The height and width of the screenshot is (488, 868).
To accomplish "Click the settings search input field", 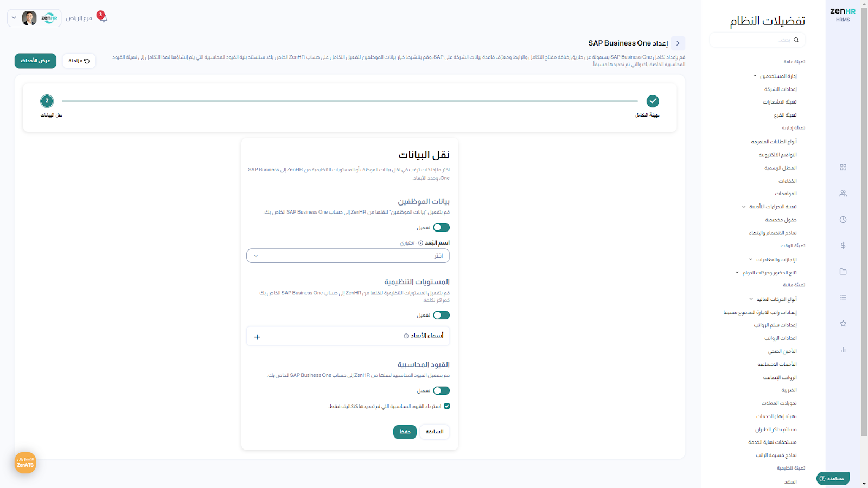I will tap(757, 40).
